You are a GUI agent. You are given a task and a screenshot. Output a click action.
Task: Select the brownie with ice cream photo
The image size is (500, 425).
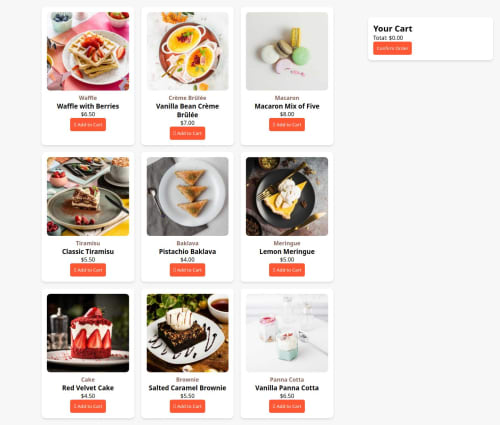[x=188, y=333]
